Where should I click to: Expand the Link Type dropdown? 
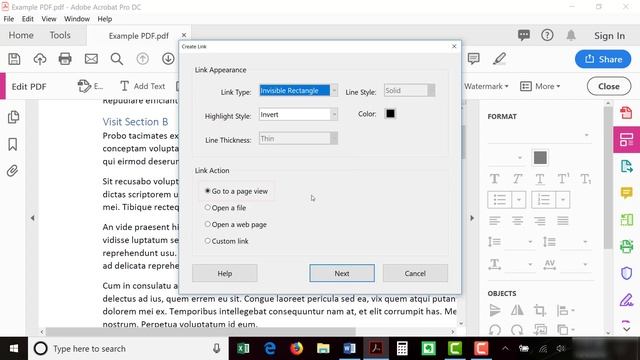point(334,90)
